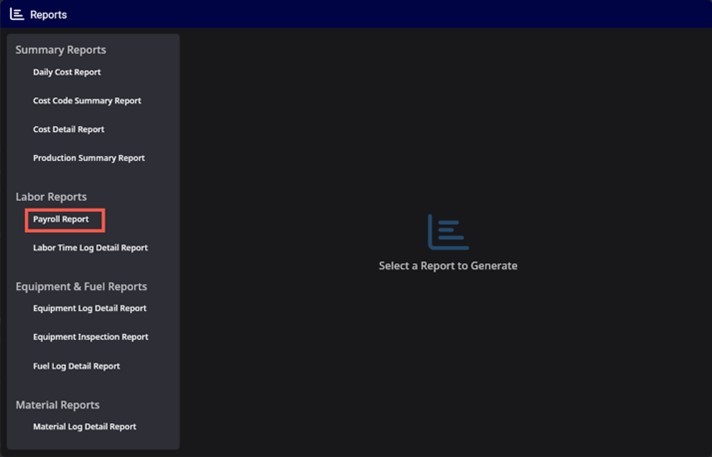This screenshot has width=712, height=457.
Task: Open Production Summary Report
Action: pyautogui.click(x=89, y=158)
